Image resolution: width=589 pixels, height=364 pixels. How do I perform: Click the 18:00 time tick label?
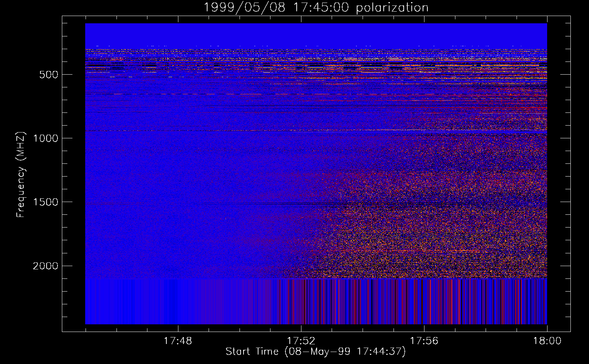click(x=547, y=341)
